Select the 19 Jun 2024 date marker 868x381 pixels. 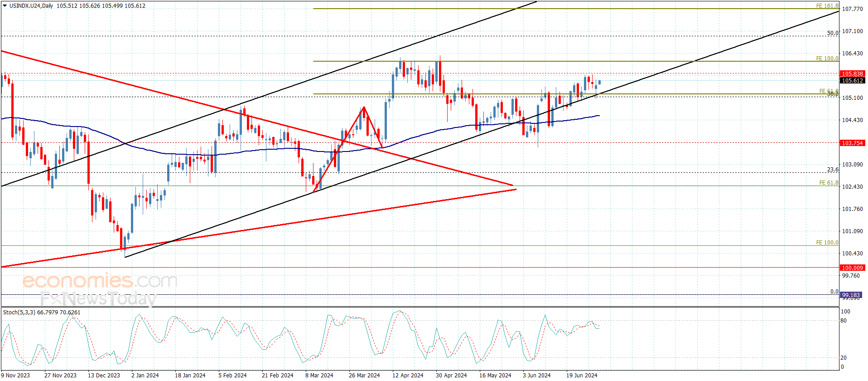click(x=582, y=375)
